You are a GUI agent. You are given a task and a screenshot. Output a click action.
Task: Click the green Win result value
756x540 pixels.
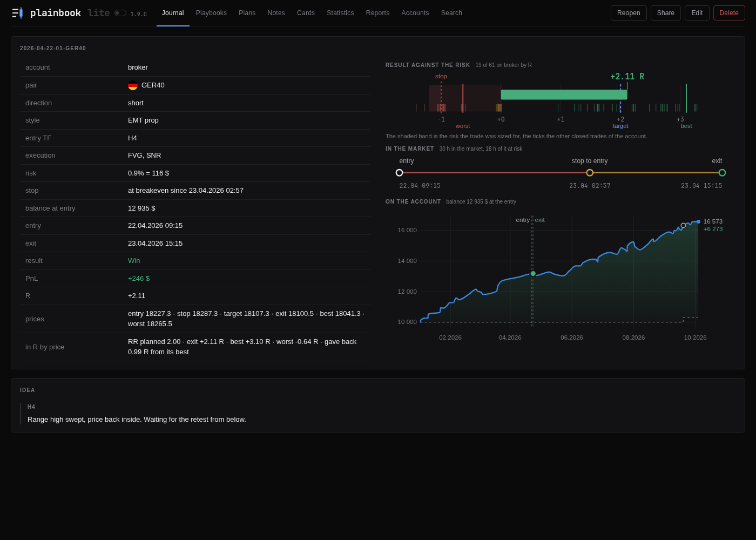[x=134, y=261]
